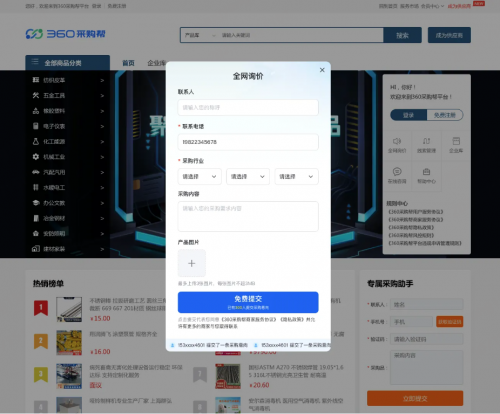Click the orange 立即提交 button
This screenshot has height=414, width=500.
[415, 398]
